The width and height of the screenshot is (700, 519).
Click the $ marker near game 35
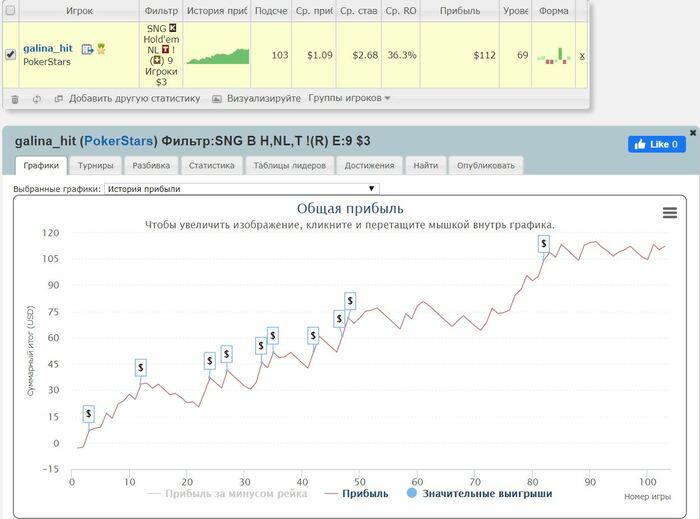point(273,336)
